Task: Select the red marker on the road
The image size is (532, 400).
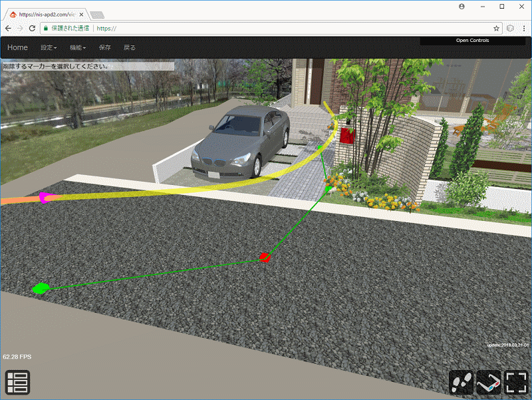Action: click(x=264, y=258)
